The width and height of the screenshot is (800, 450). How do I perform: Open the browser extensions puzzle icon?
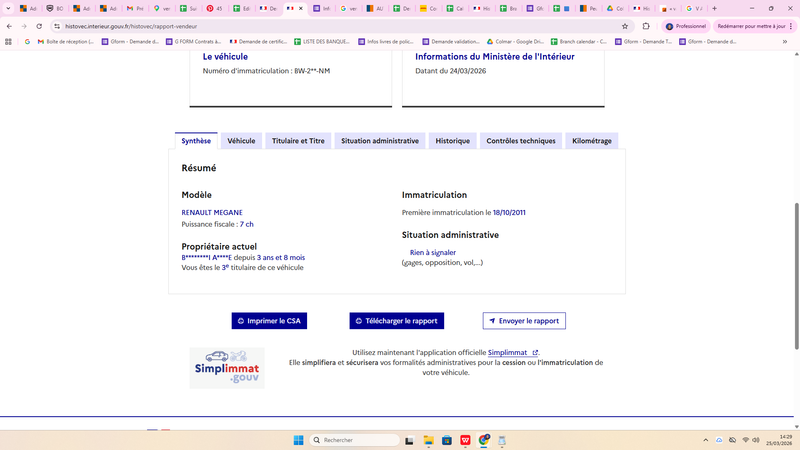[x=646, y=26]
